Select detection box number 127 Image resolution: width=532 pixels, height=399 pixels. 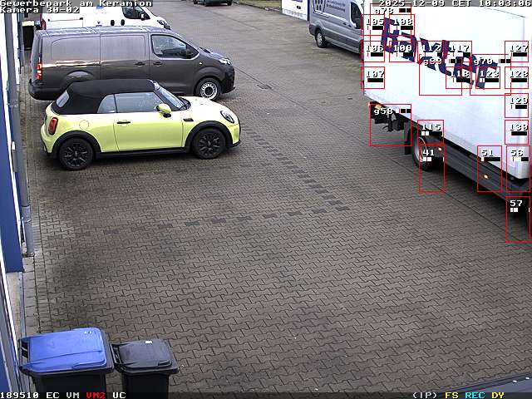point(517,53)
